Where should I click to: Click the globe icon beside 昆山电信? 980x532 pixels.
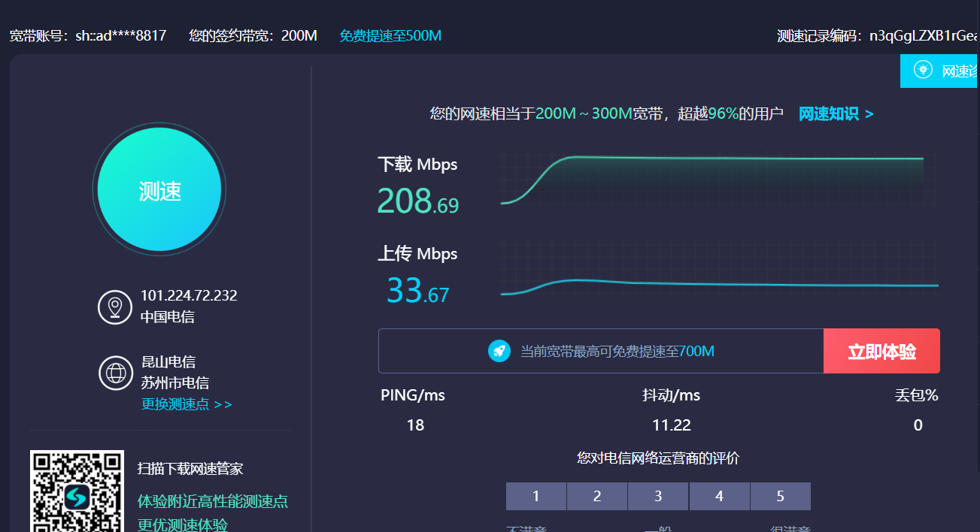[x=116, y=373]
